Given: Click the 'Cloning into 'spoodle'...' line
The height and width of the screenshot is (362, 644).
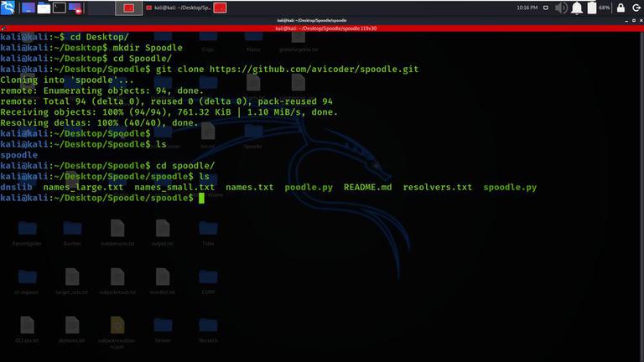Looking at the screenshot, I should pos(67,80).
